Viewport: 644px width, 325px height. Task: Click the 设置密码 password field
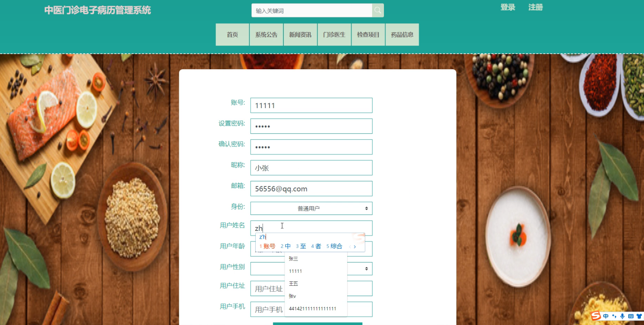click(x=312, y=126)
